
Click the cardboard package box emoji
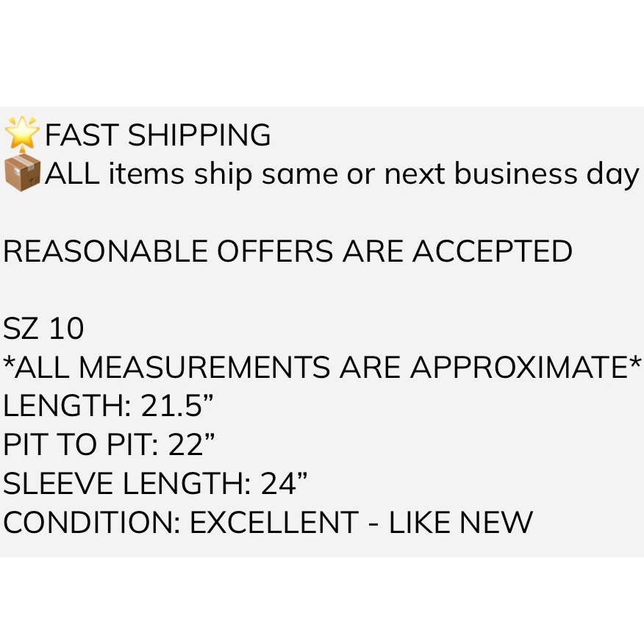click(x=22, y=173)
